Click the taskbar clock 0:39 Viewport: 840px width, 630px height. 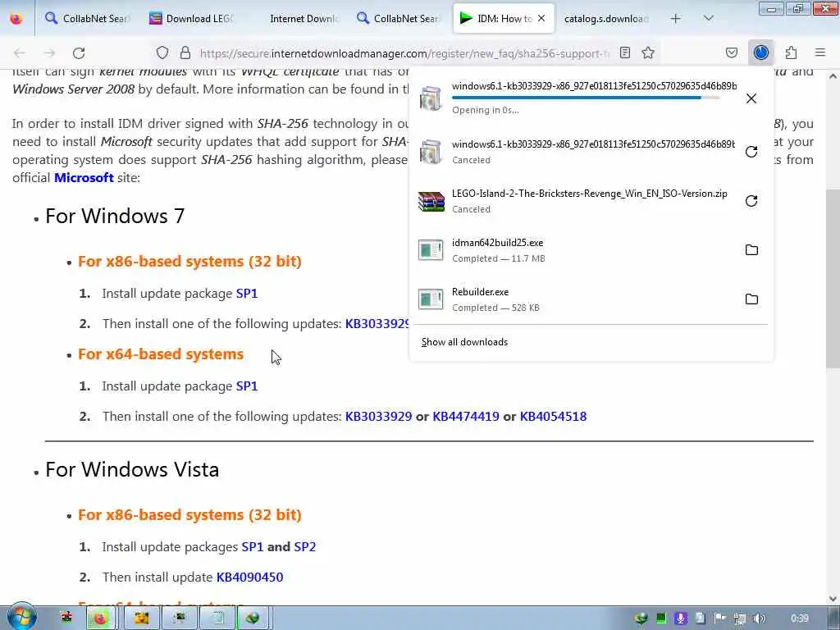800,619
